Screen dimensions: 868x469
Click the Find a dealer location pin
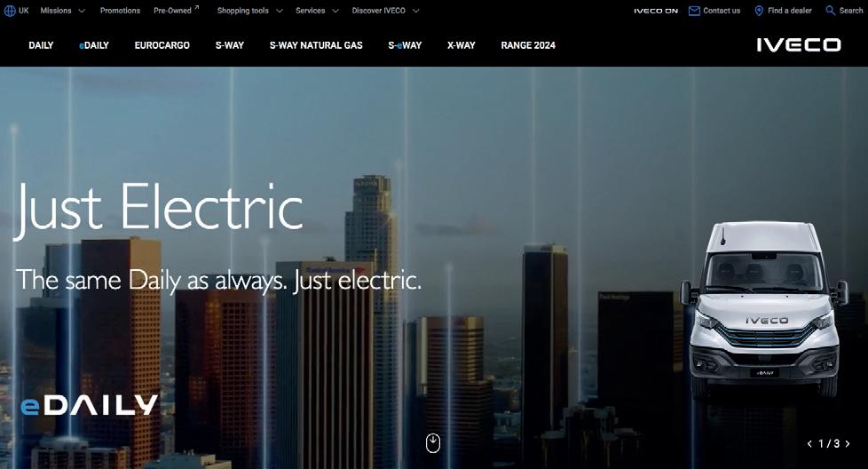(759, 11)
